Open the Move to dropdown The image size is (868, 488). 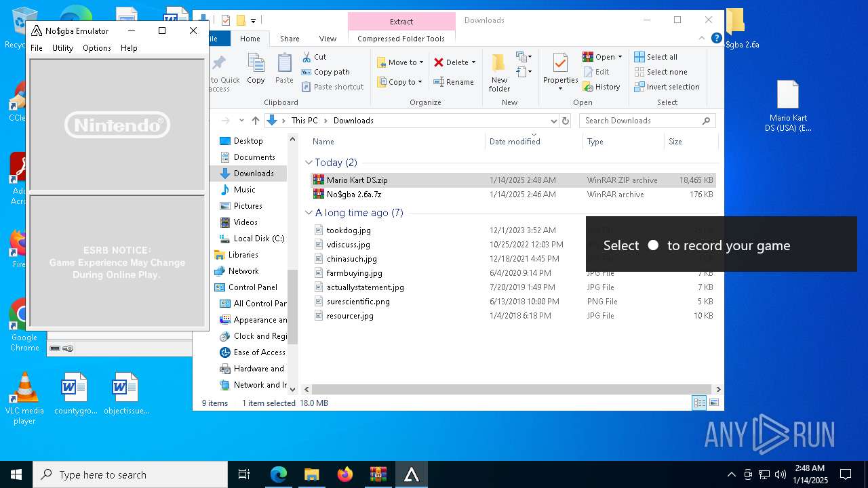click(400, 62)
